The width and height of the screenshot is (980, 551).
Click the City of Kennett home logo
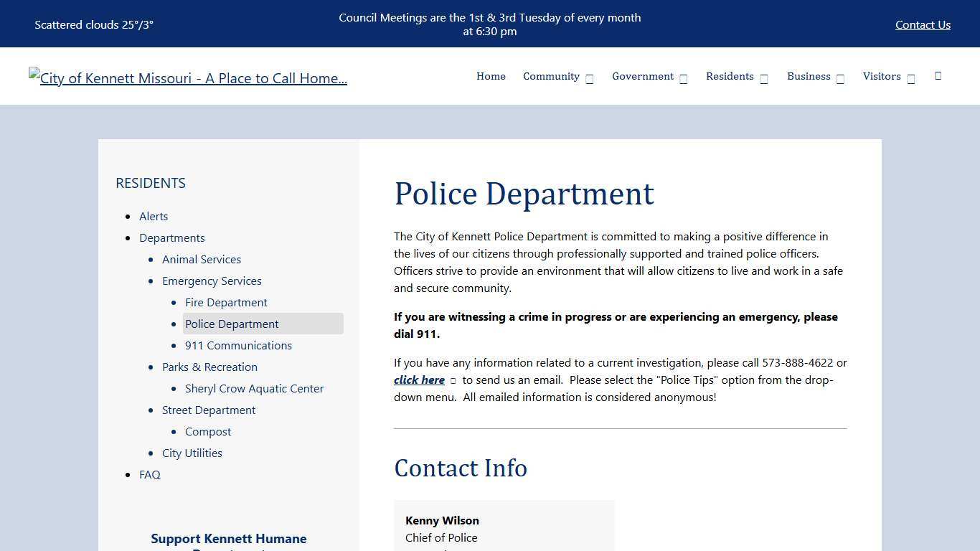pyautogui.click(x=188, y=77)
